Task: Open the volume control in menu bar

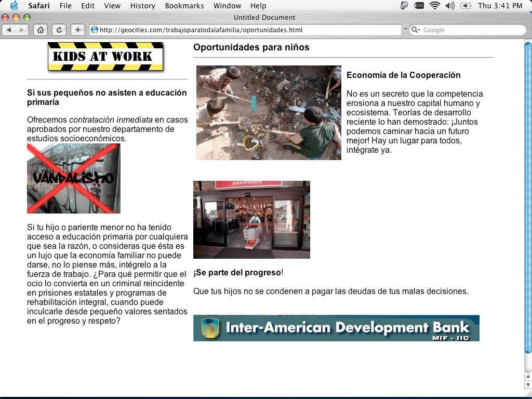Action: click(450, 5)
